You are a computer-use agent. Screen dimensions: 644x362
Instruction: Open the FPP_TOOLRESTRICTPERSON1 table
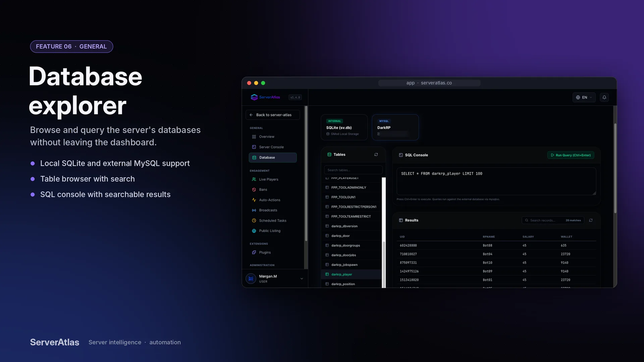(351, 207)
